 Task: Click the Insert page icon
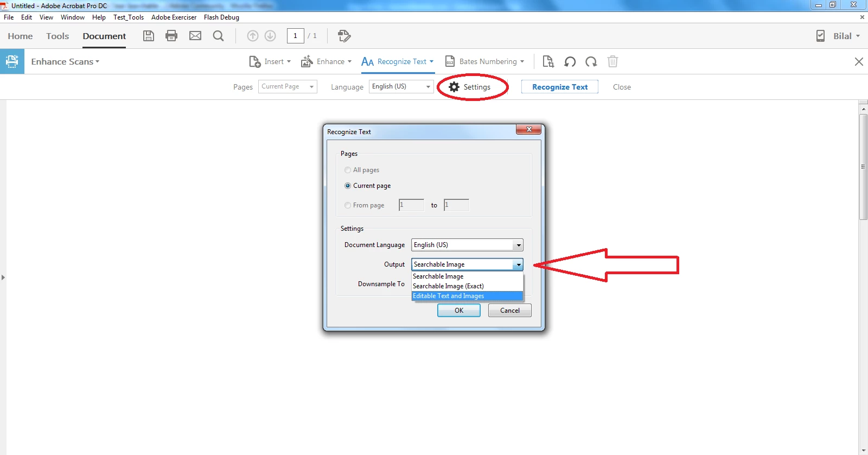pyautogui.click(x=254, y=61)
